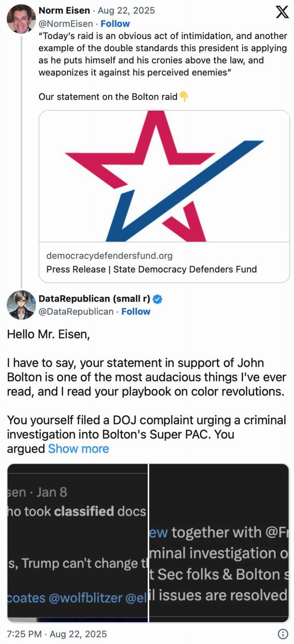Image resolution: width=294 pixels, height=644 pixels.
Task: Open the @NormEisen handle link
Action: tap(66, 24)
